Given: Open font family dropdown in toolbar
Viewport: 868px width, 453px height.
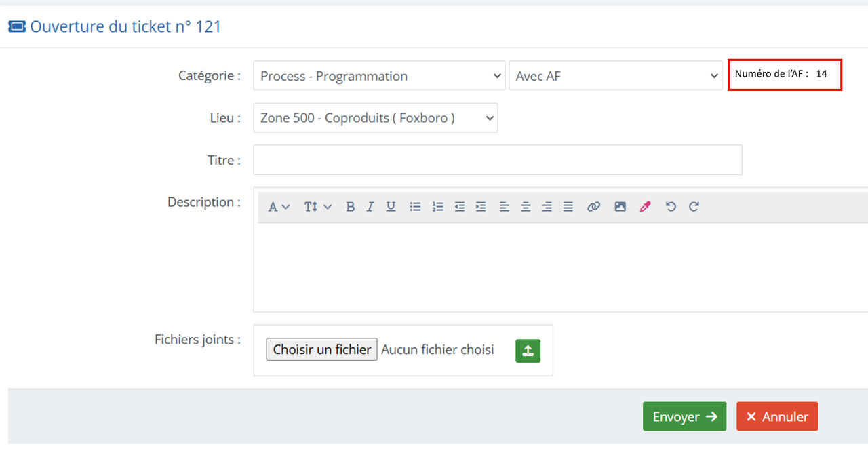Looking at the screenshot, I should (x=279, y=207).
